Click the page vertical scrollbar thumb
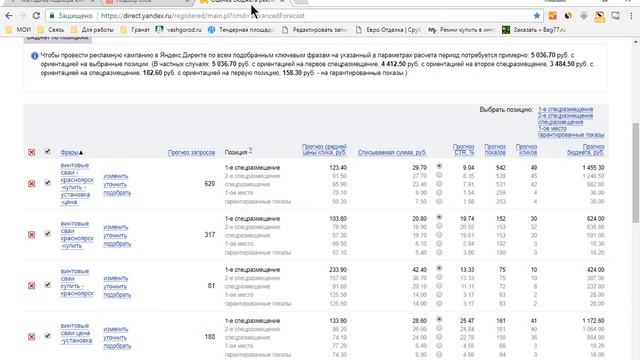Viewport: 640px width, 360px height. [x=636, y=172]
